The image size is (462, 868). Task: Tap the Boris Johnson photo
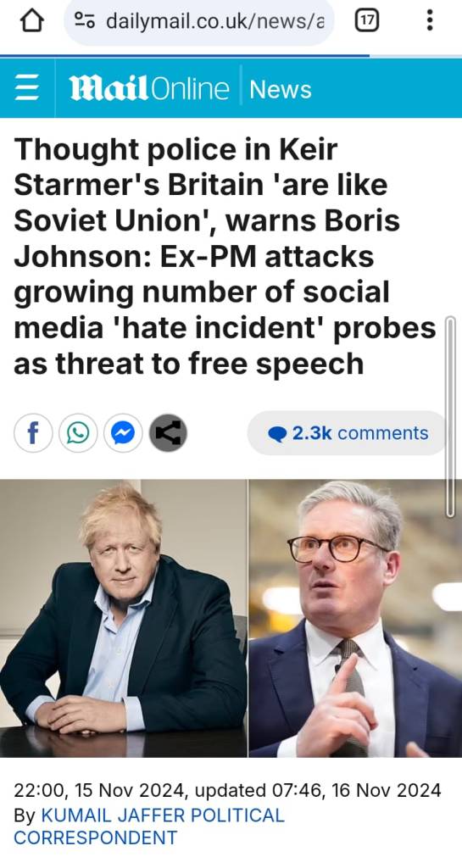(124, 618)
